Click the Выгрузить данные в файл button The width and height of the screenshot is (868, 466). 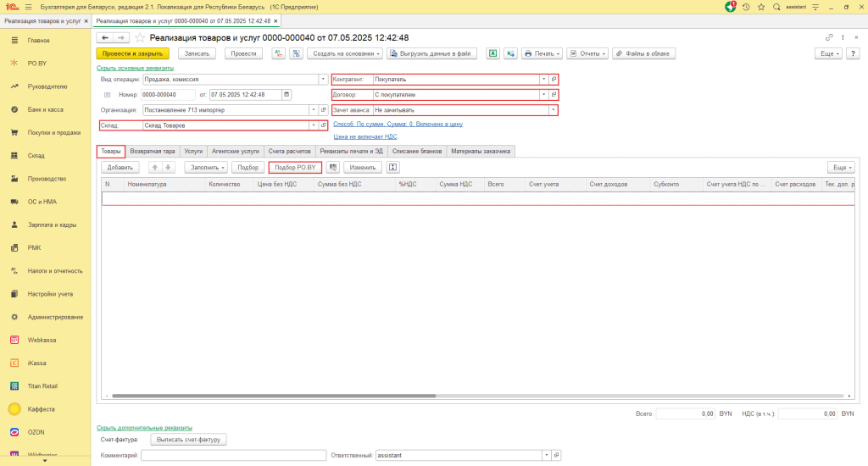[431, 53]
